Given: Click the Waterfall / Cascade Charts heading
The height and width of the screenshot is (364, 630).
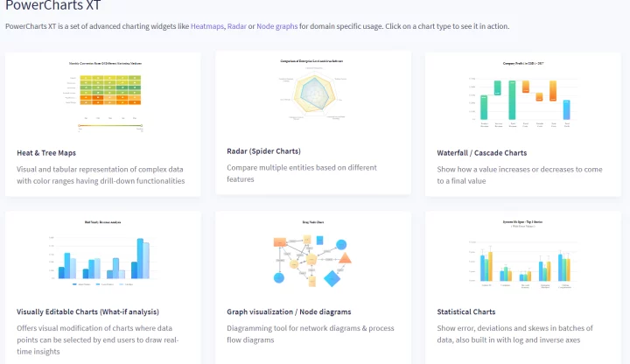Looking at the screenshot, I should click(x=481, y=152).
